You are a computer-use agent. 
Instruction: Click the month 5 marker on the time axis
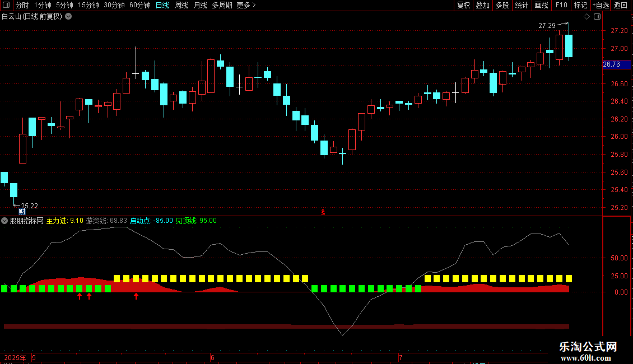(x=34, y=357)
